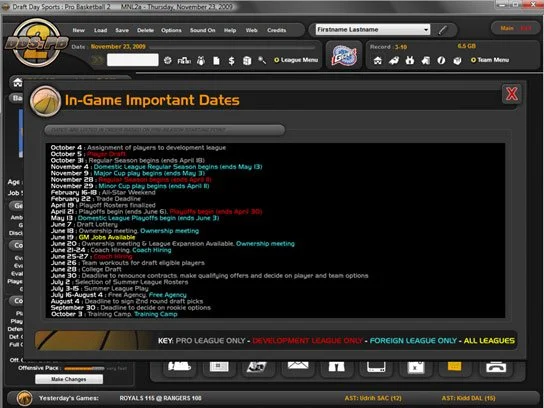
Task: Open the Credits menu item
Action: [277, 30]
